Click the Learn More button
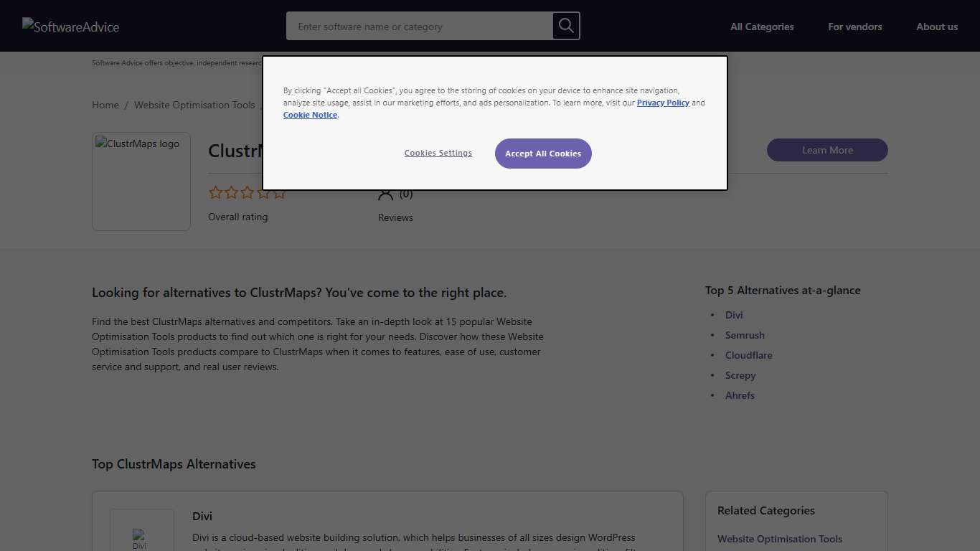The height and width of the screenshot is (551, 980). (x=826, y=150)
